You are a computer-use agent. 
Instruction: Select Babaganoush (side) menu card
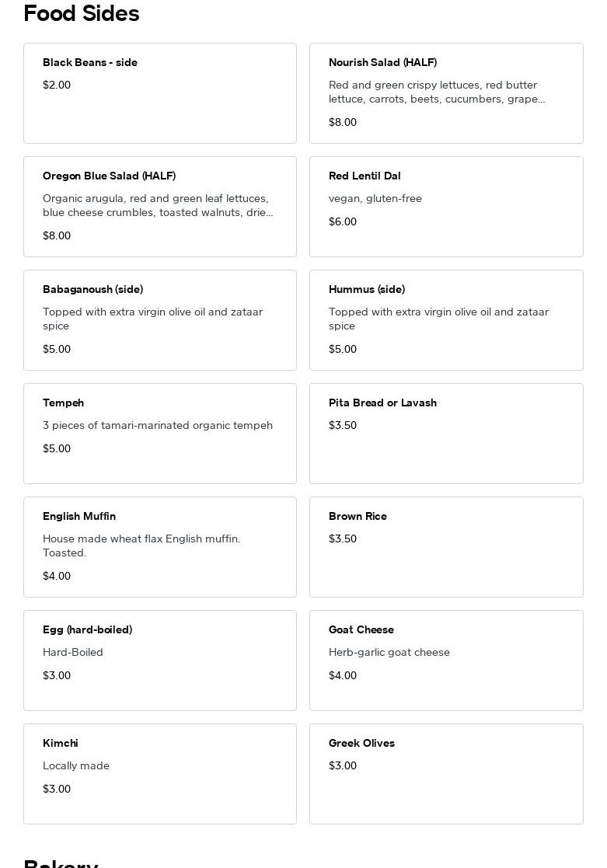[160, 320]
